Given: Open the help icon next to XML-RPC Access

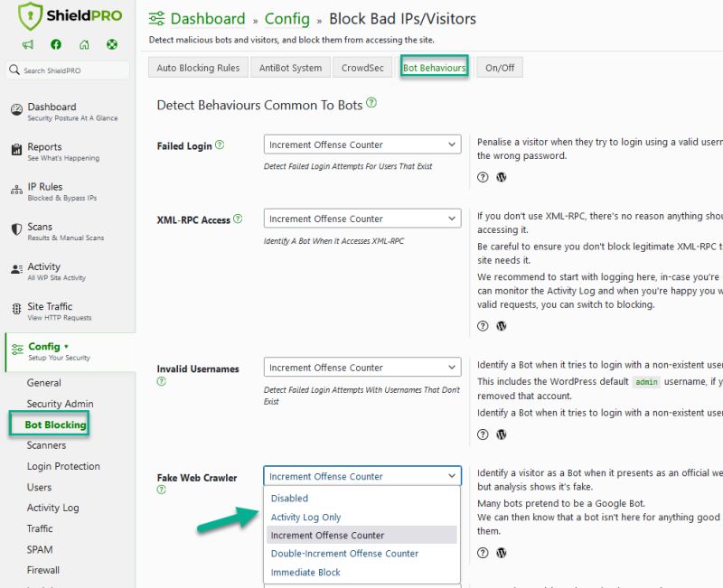Looking at the screenshot, I should (238, 219).
